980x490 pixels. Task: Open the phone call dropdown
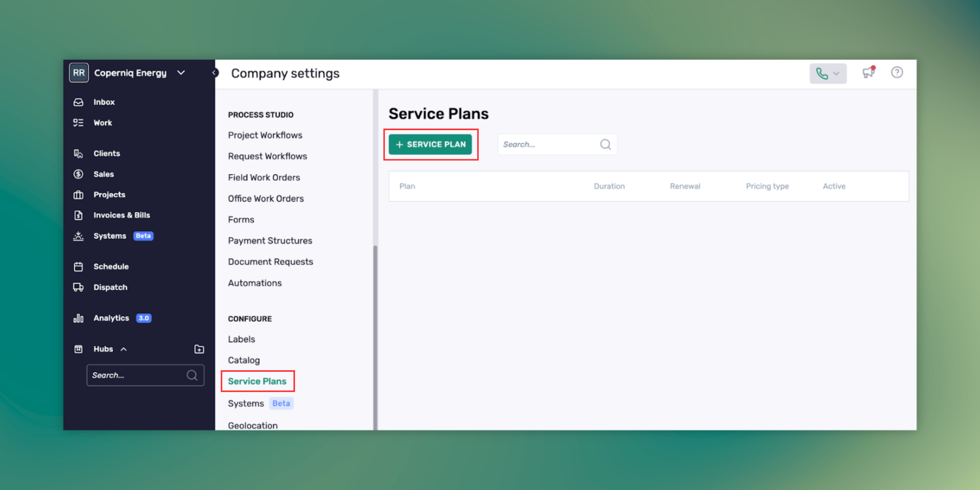tap(828, 73)
